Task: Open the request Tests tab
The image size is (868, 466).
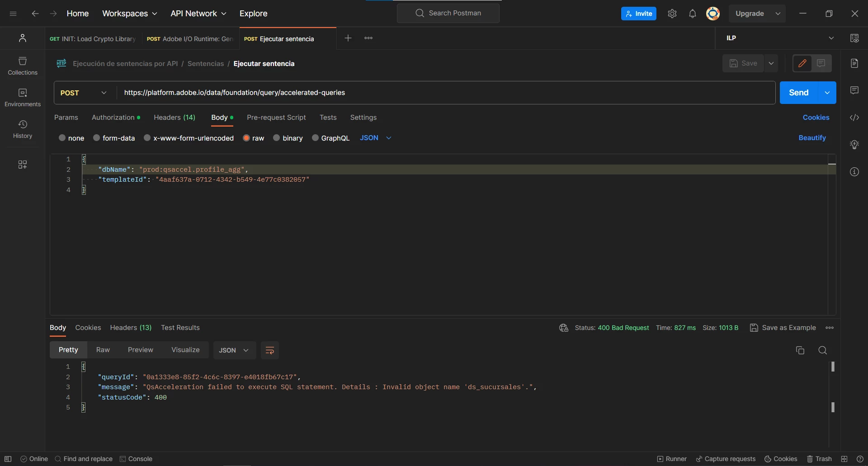Action: [x=328, y=118]
